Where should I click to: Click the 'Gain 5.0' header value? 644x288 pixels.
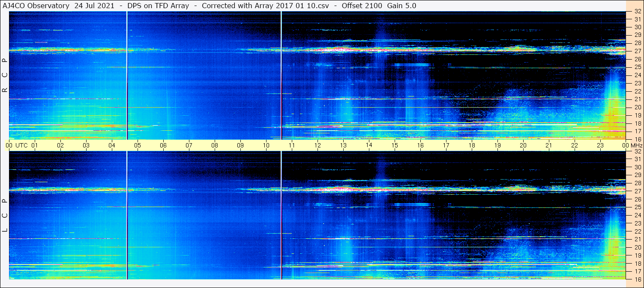point(401,6)
